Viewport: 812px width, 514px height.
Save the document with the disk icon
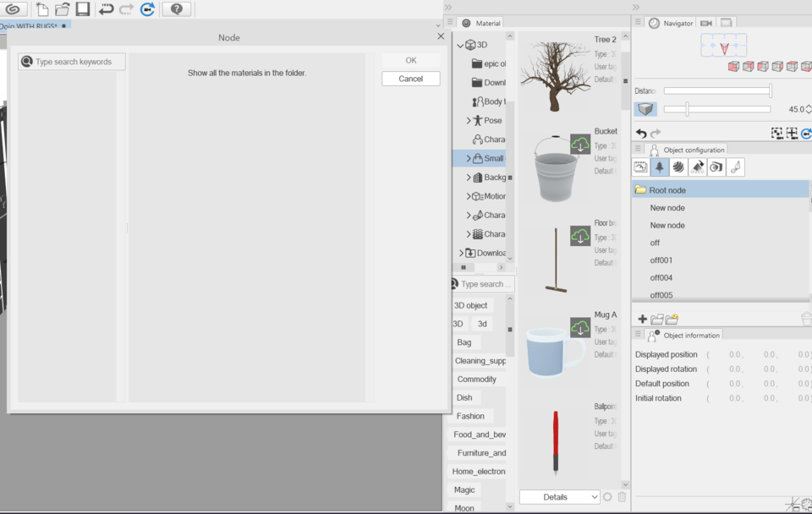[83, 8]
